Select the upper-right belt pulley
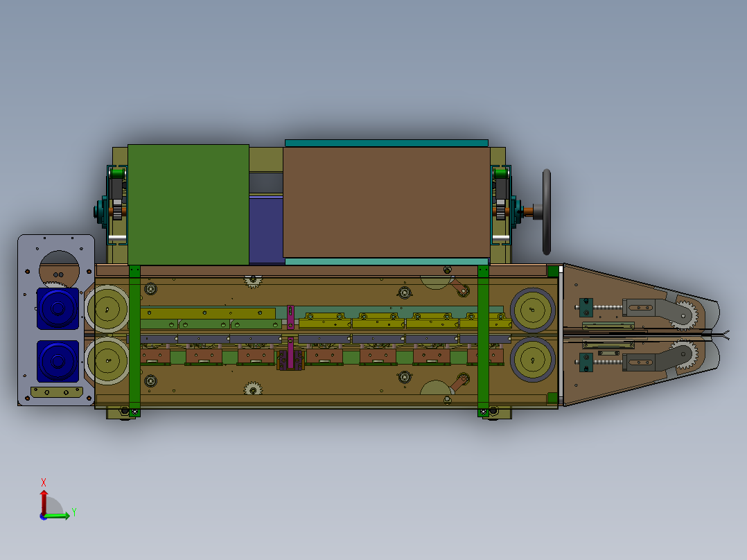This screenshot has height=560, width=747. (x=533, y=310)
